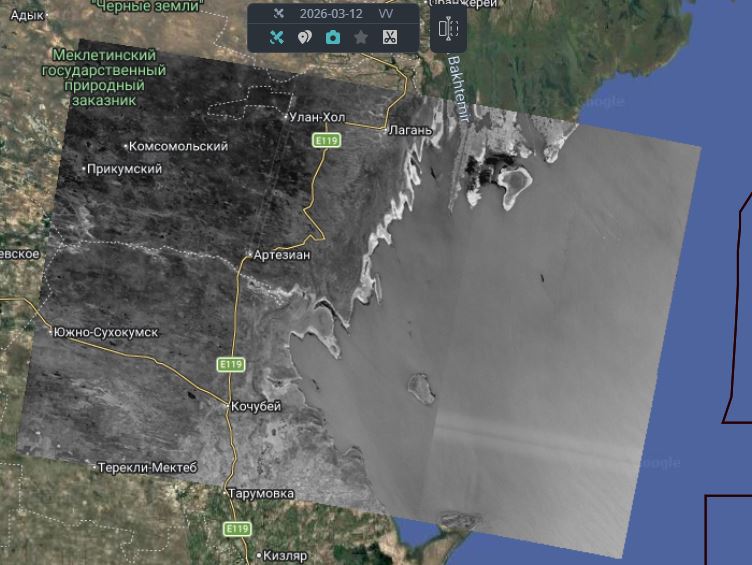
Task: Click the Тарумовка town label
Action: click(x=261, y=493)
